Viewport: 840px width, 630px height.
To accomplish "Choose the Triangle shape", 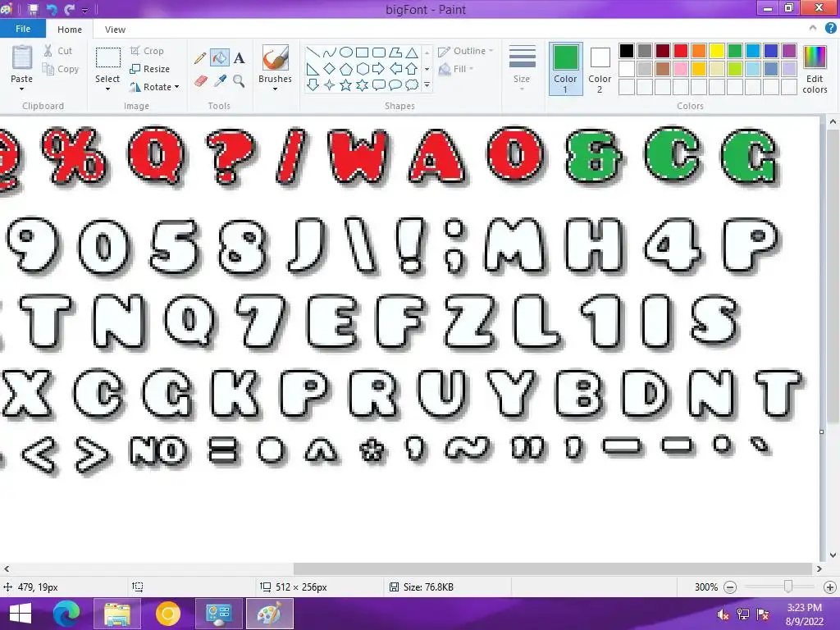I will (x=412, y=52).
